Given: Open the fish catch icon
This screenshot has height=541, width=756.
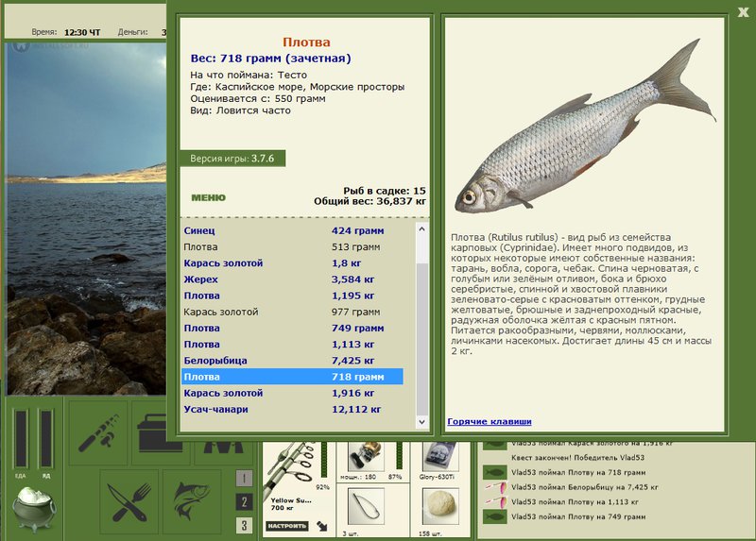Looking at the screenshot, I should click(x=192, y=502).
